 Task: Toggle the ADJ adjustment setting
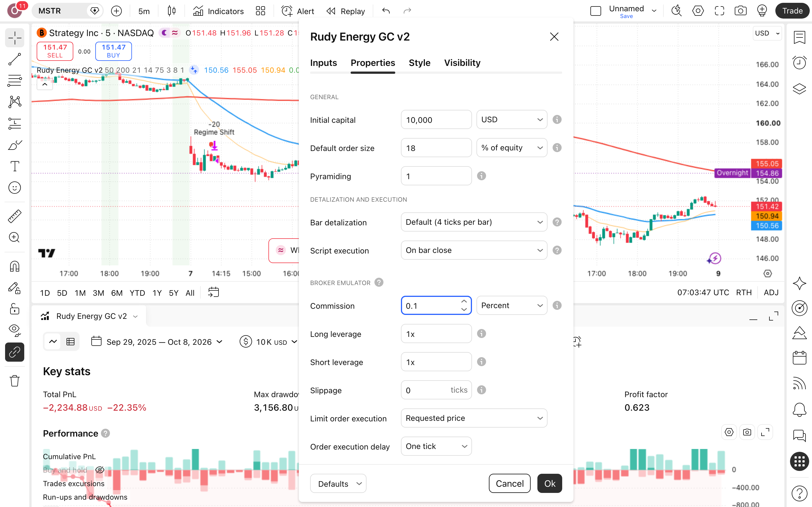(771, 293)
